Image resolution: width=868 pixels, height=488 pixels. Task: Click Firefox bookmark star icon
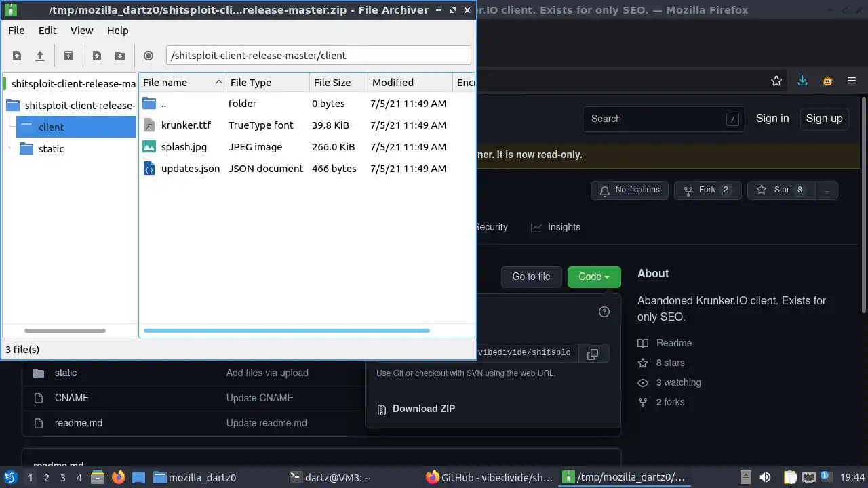point(776,81)
